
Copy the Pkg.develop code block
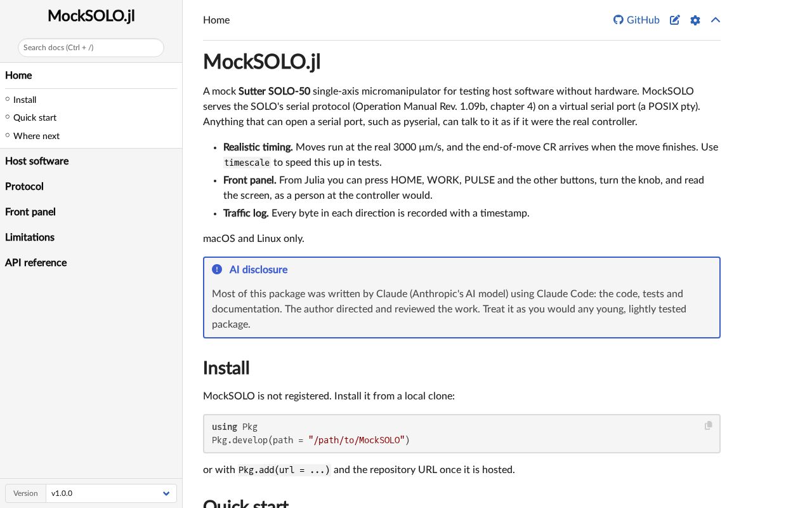708,425
